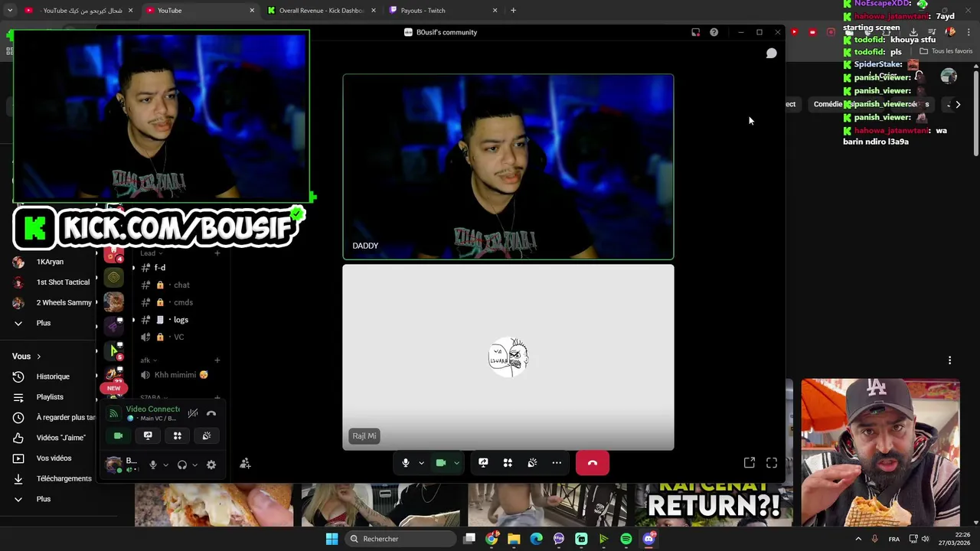Expand Plus under YouTube subscriptions
The width and height of the screenshot is (980, 551).
[44, 323]
